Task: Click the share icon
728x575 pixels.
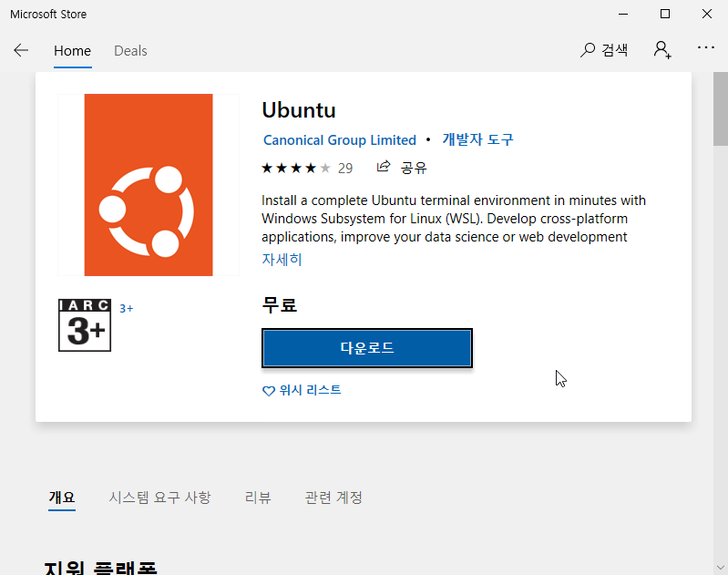Action: pos(384,166)
